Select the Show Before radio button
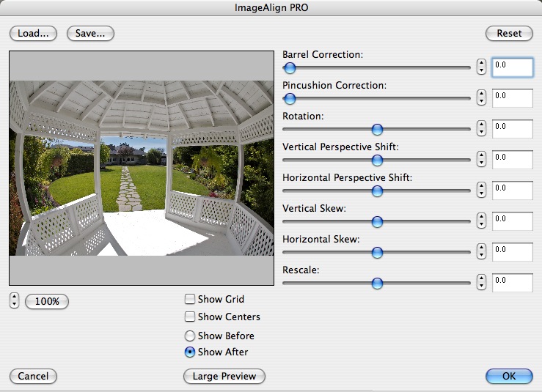 (190, 336)
